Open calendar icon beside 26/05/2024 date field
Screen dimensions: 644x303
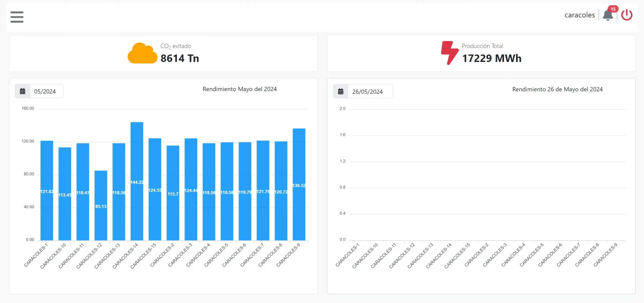341,91
